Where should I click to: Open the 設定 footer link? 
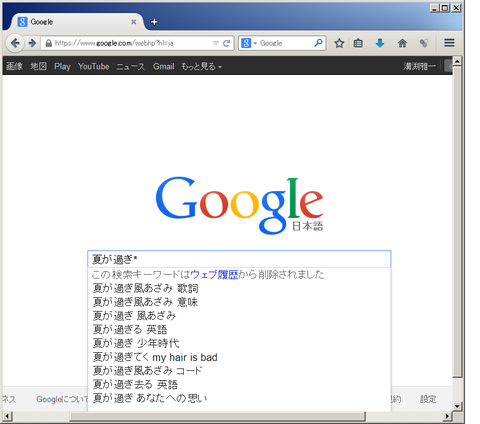[428, 399]
